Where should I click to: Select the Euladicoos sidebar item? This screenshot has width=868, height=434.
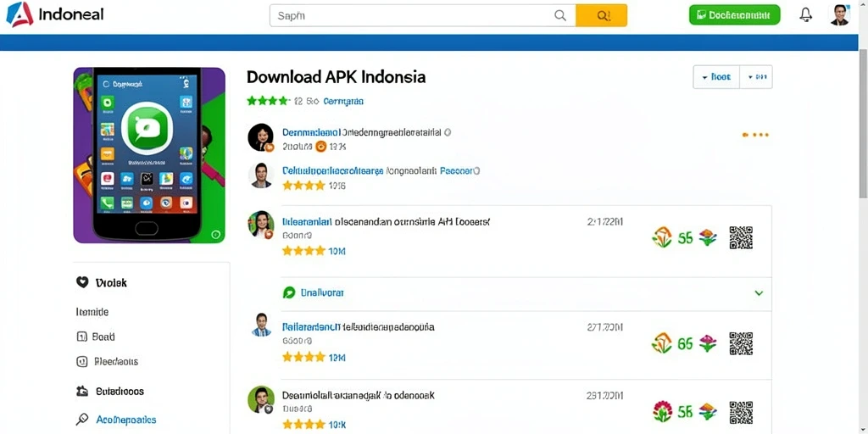pos(109,392)
